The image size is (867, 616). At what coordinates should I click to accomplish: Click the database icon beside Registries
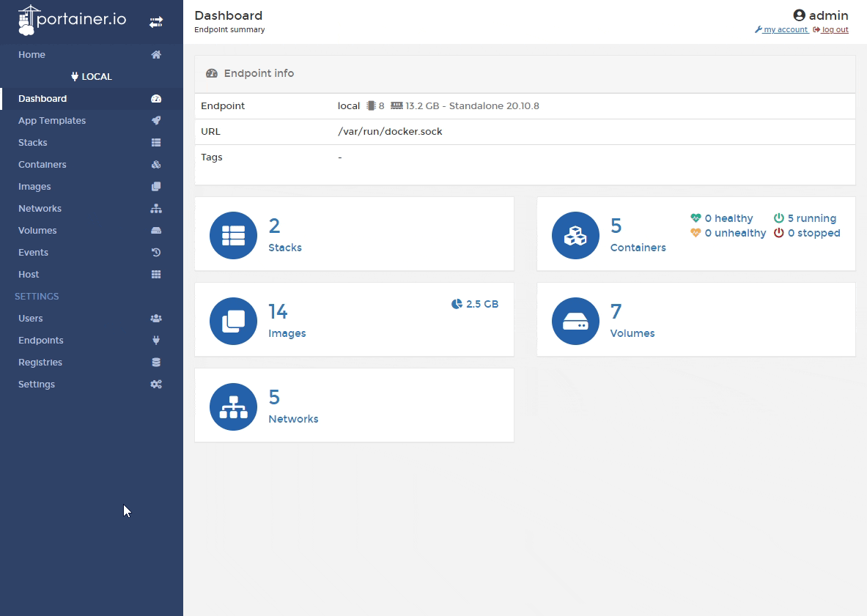156,363
